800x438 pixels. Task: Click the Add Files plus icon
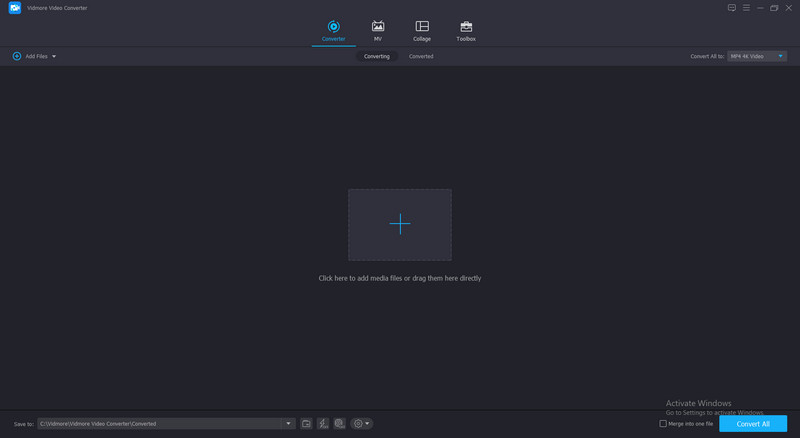coord(17,56)
